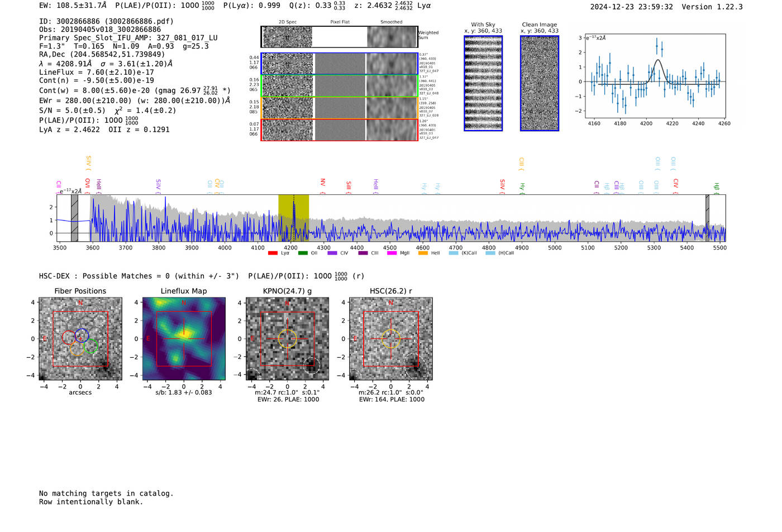Click the "EWr: 164, PLAE: 1000" caption
The image size is (782, 532).
[392, 400]
